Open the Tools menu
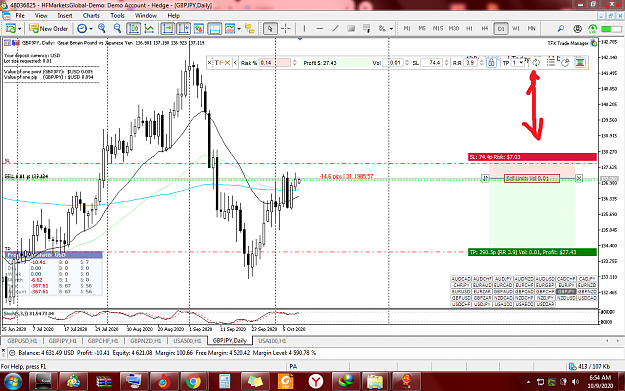 click(117, 16)
